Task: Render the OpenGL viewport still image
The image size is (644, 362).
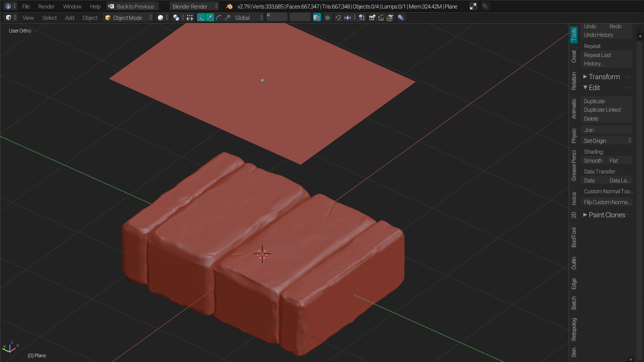Action: coord(372,17)
